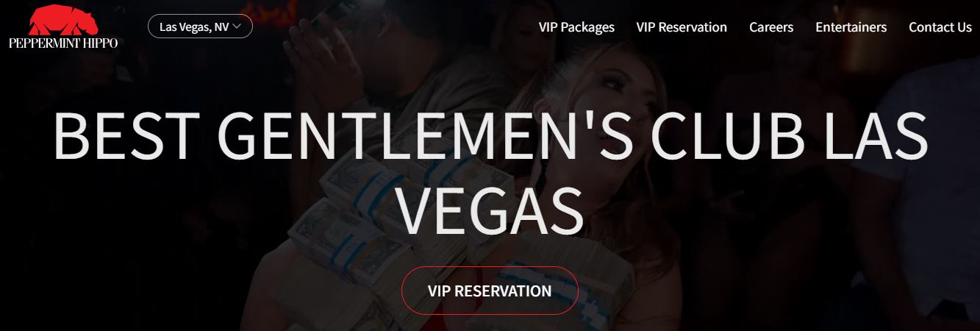Open the Las Vegas, NV location dropdown

200,27
